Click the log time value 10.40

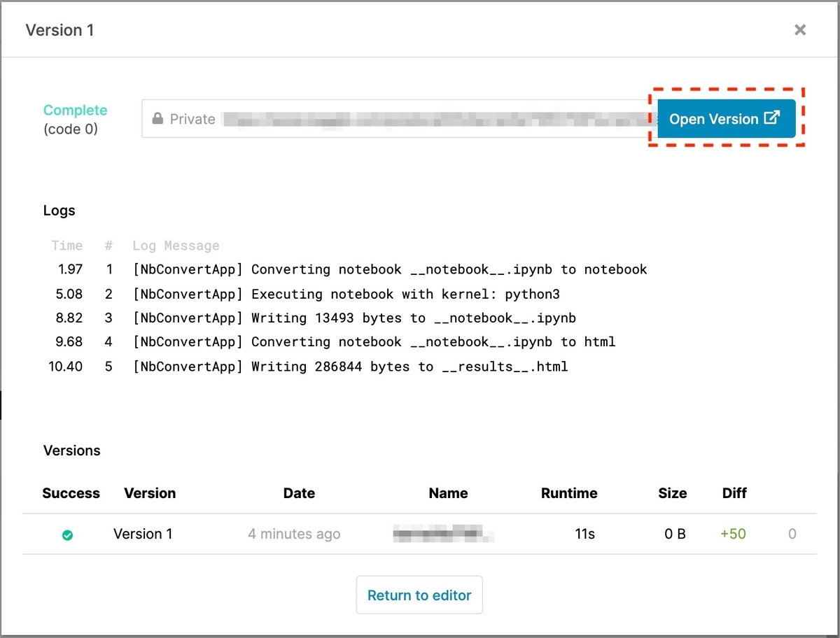pos(65,366)
